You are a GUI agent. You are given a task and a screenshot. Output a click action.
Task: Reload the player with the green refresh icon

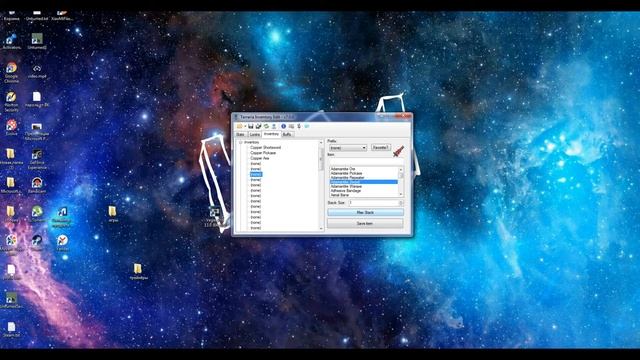266,127
